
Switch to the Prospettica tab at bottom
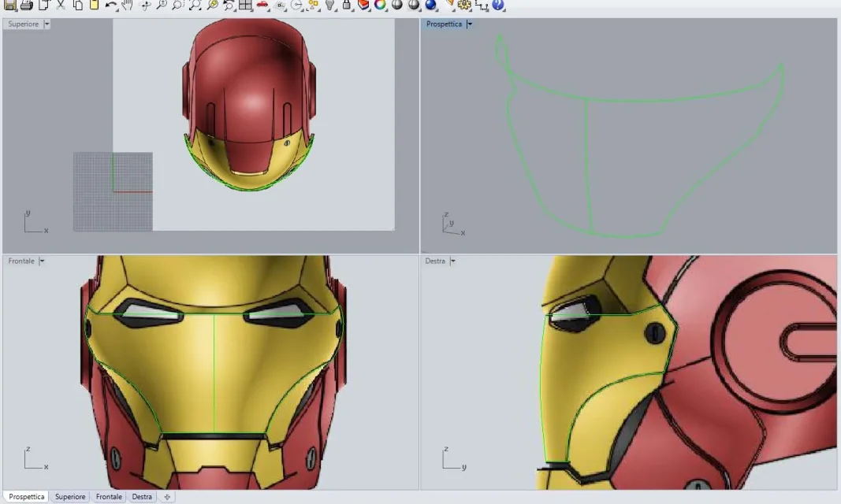coord(26,497)
